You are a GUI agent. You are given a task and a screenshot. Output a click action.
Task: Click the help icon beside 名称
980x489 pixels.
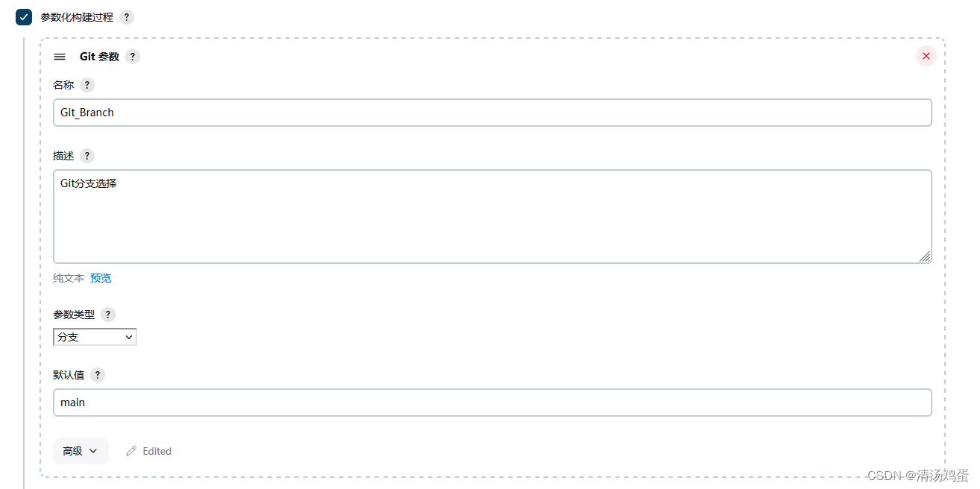pyautogui.click(x=87, y=85)
